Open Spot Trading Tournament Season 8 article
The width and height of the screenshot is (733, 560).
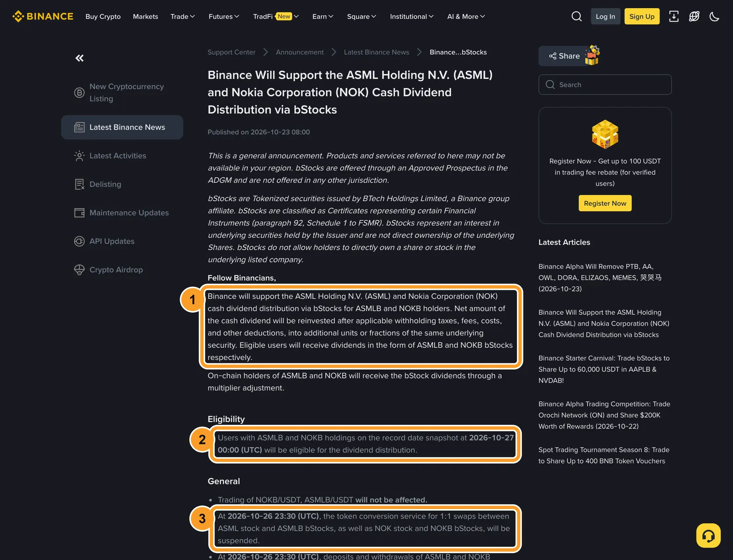tap(604, 456)
